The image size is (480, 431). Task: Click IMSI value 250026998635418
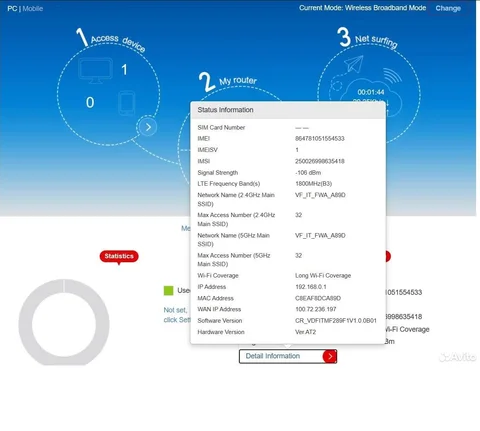[320, 161]
